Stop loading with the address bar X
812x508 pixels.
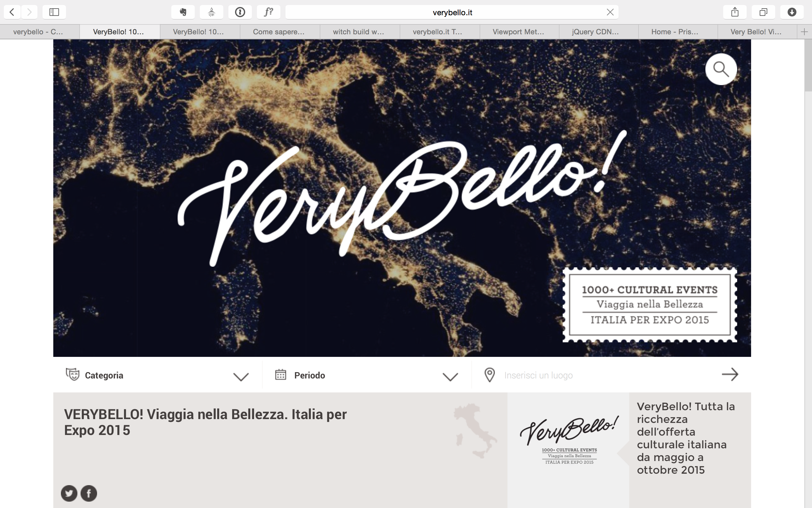[610, 12]
